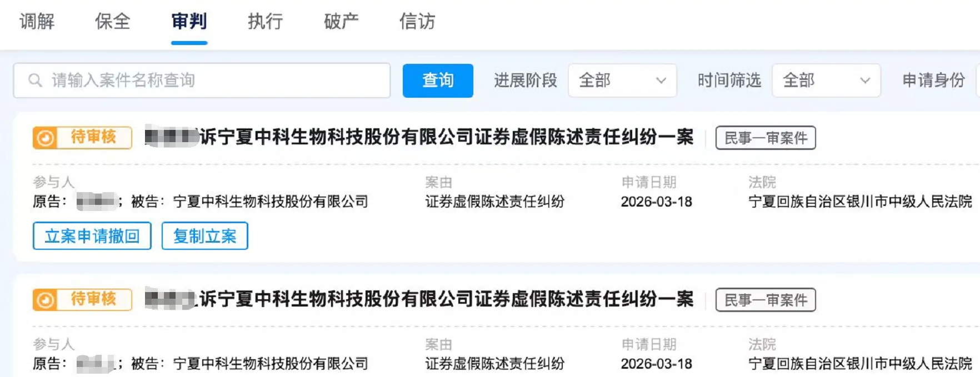Click 民事一审案件 tag on first case
This screenshot has width=980, height=377.
[x=766, y=138]
